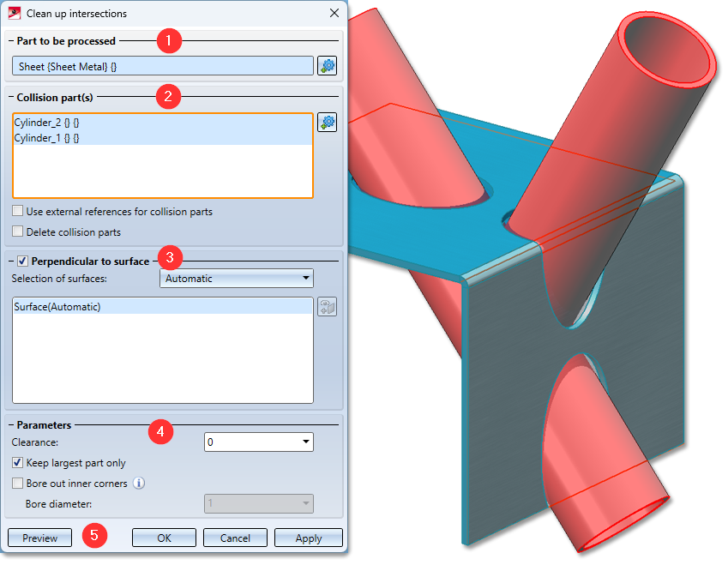The height and width of the screenshot is (571, 728).
Task: Enable Bore out inner corners
Action: point(18,484)
